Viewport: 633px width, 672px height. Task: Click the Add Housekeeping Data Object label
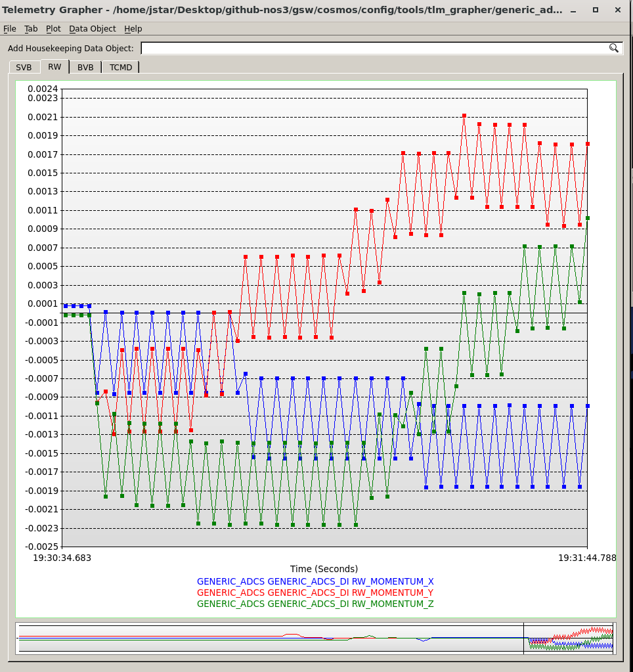pos(71,48)
